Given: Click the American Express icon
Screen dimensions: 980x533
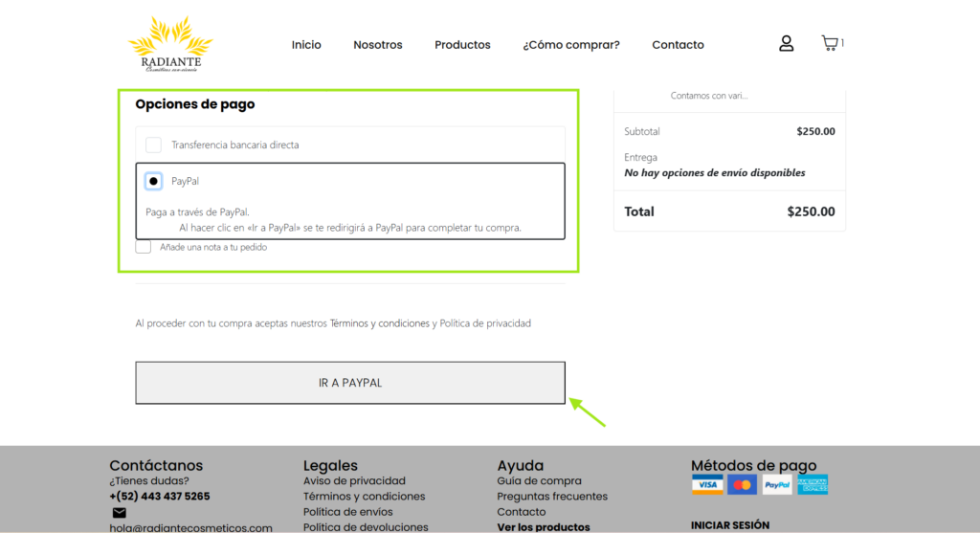Looking at the screenshot, I should coord(813,484).
